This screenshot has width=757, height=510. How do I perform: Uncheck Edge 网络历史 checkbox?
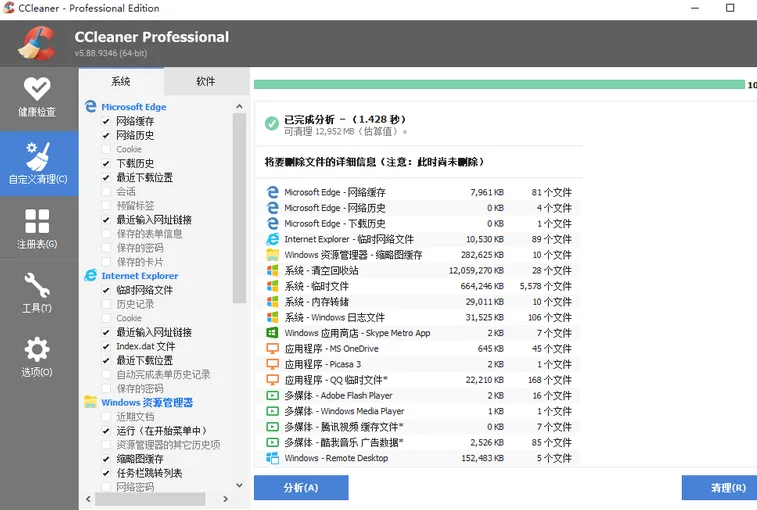click(106, 135)
